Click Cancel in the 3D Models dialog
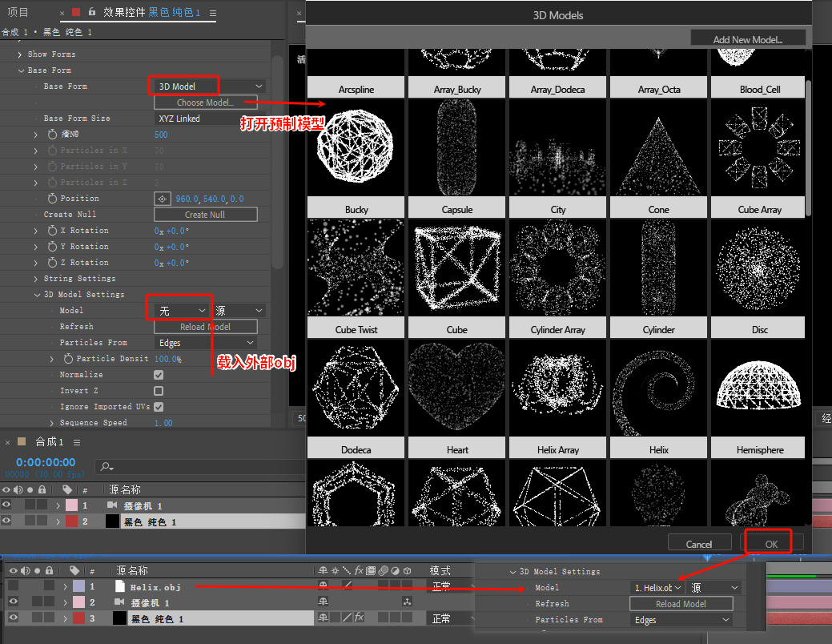The width and height of the screenshot is (832, 644). click(699, 544)
